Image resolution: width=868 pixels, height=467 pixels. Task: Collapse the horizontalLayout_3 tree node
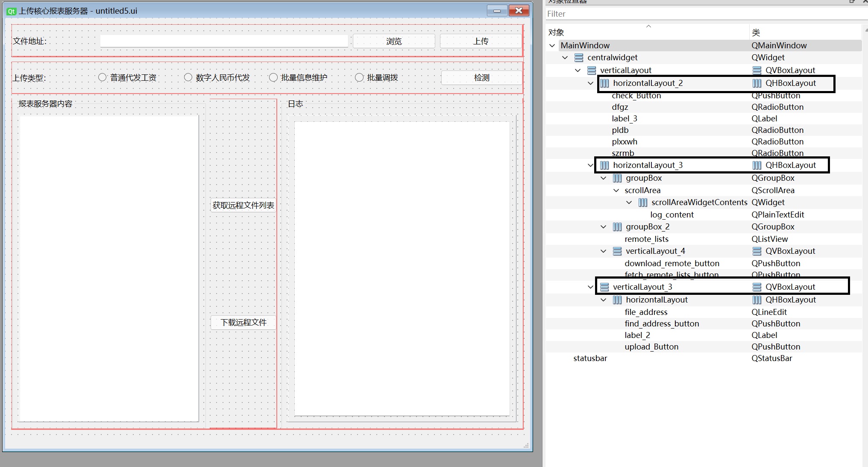(591, 165)
